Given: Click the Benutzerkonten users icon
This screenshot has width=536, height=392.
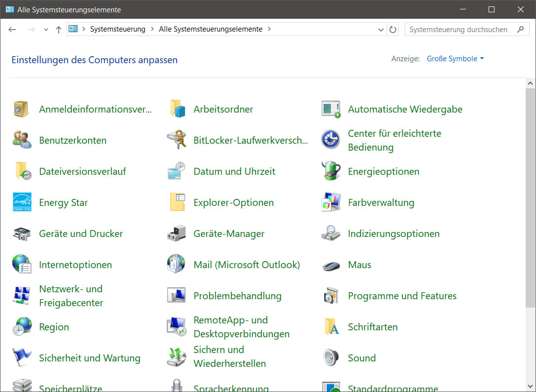Looking at the screenshot, I should click(x=22, y=140).
